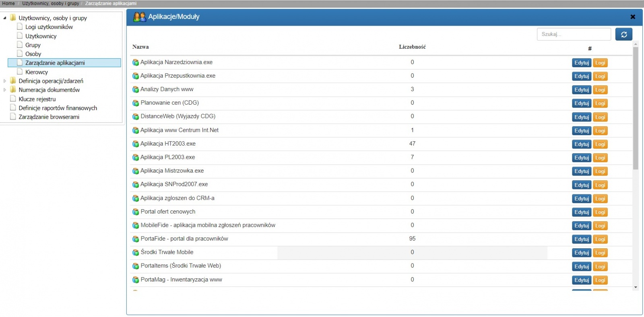Click Edytuj for Aplikacja Narzedziownia.exe
Image resolution: width=644 pixels, height=317 pixels.
click(582, 63)
